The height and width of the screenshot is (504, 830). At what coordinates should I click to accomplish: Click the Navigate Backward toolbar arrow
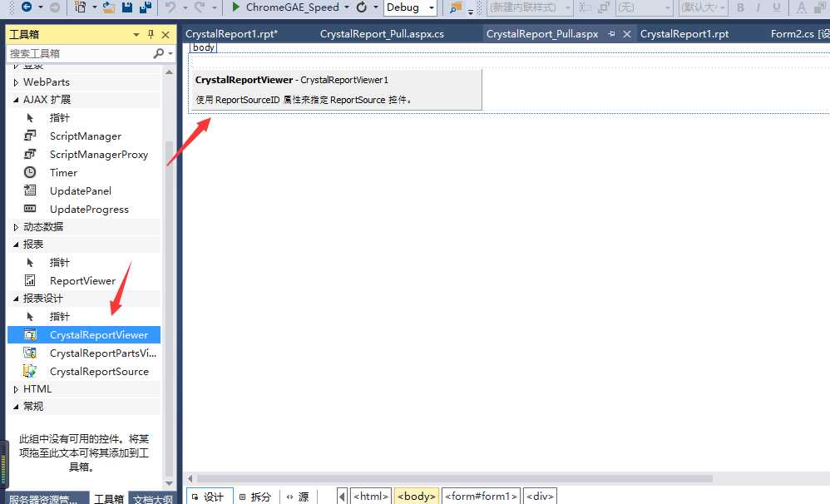(26, 7)
